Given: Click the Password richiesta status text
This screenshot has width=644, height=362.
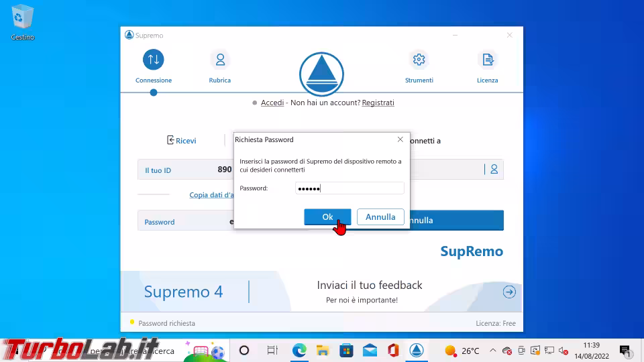Looking at the screenshot, I should (x=167, y=323).
